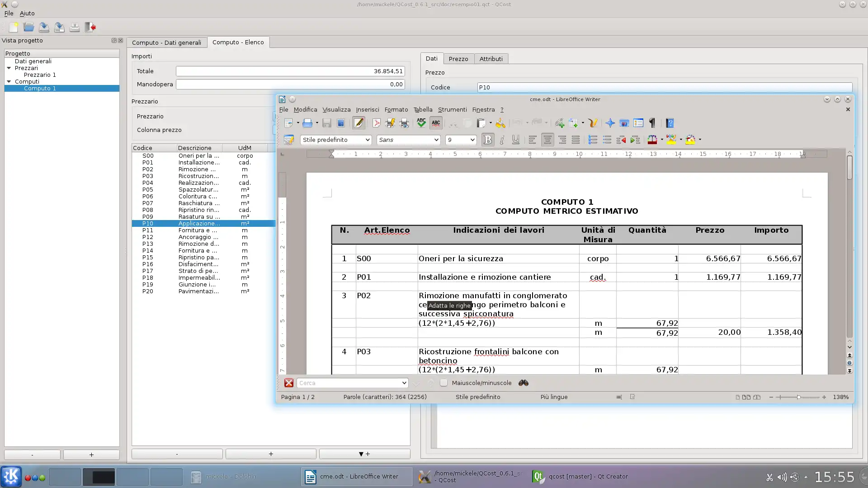Image resolution: width=868 pixels, height=488 pixels.
Task: Click the Export as PDF icon
Action: pos(376,123)
